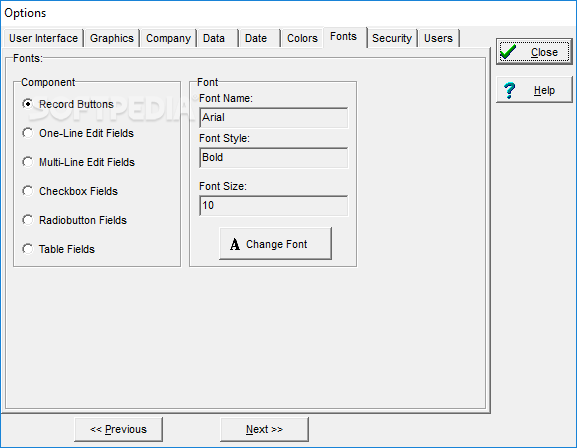Image resolution: width=577 pixels, height=448 pixels.
Task: Select the Table Fields radio button
Action: [x=28, y=249]
